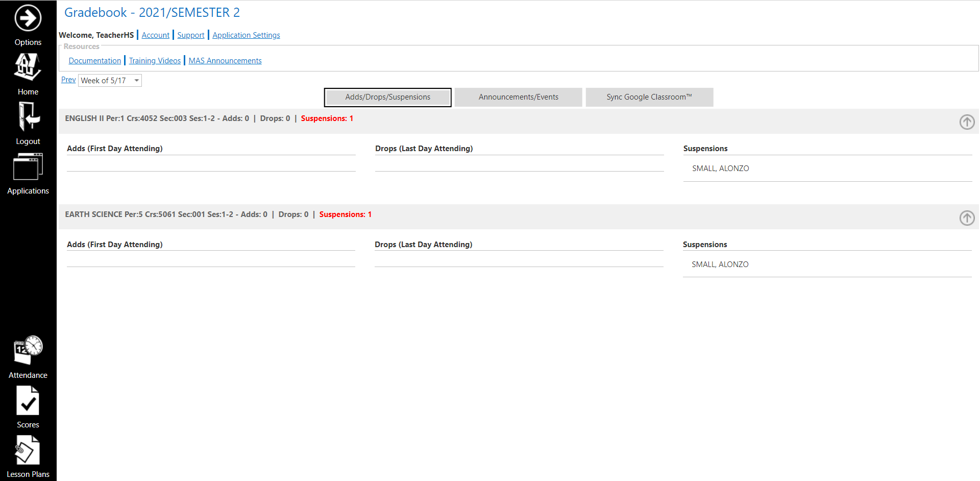Screen dimensions: 980x481
Task: Open Attendance via the clock icon
Action: click(x=28, y=351)
